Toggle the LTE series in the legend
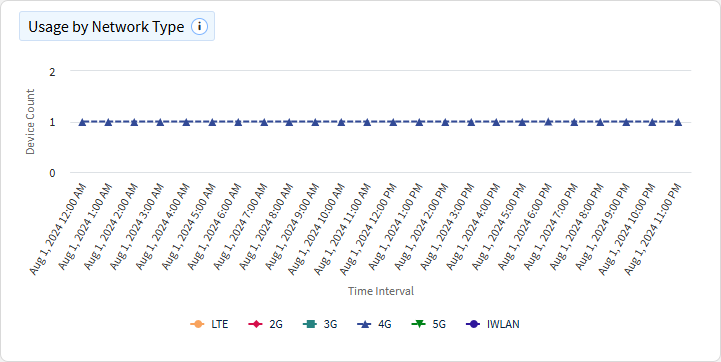Image resolution: width=721 pixels, height=362 pixels. point(209,324)
